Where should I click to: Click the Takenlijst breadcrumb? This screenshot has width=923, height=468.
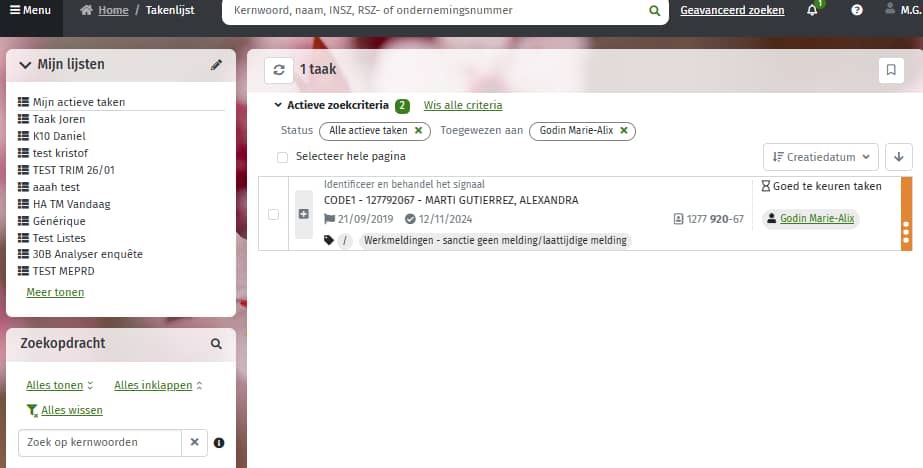click(x=170, y=11)
